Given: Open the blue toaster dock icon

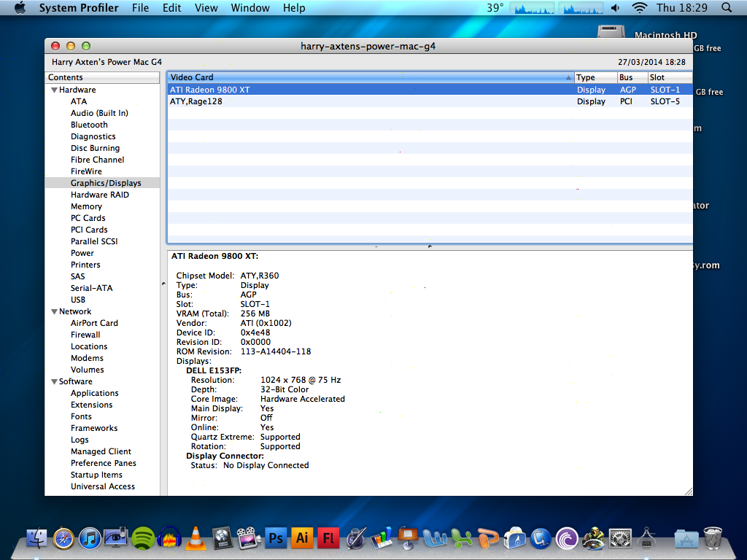Looking at the screenshot, I should coord(514,539).
